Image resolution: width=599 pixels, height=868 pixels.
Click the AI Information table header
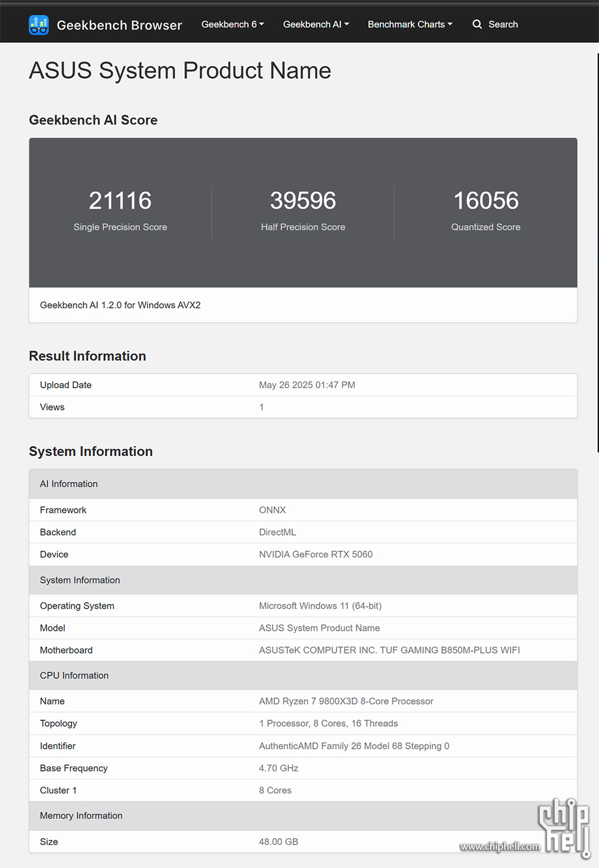pyautogui.click(x=303, y=484)
